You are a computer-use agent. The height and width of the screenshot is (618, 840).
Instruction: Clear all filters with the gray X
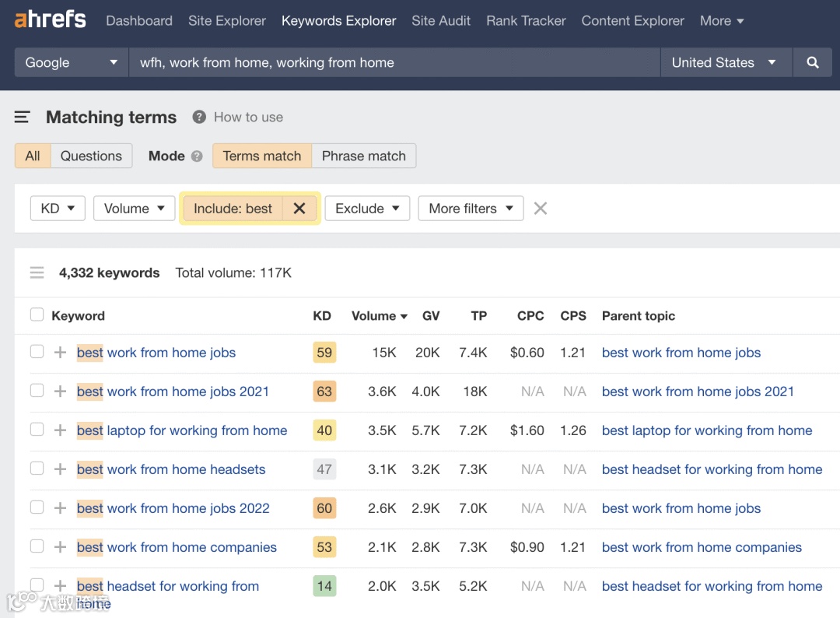click(541, 209)
